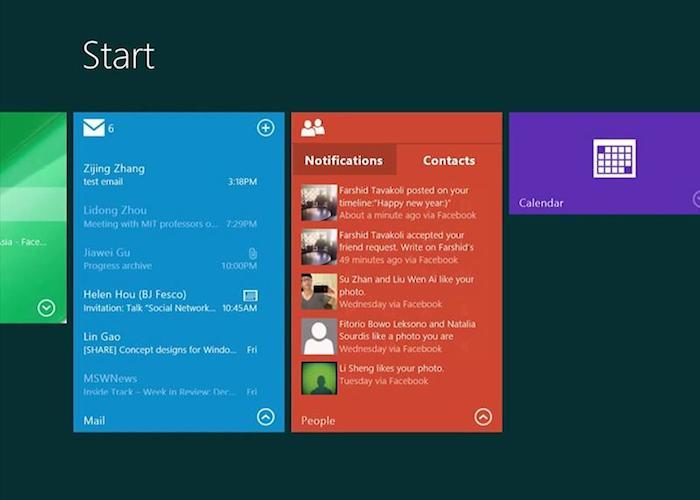
Task: Click Fitorio Bowo Leksono default avatar
Action: coord(319,337)
